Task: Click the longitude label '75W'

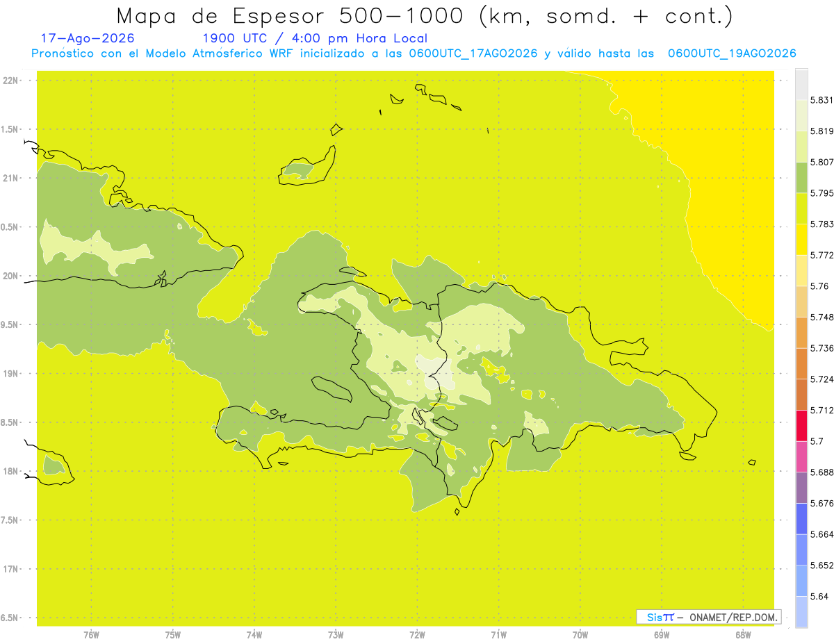Action: [172, 634]
